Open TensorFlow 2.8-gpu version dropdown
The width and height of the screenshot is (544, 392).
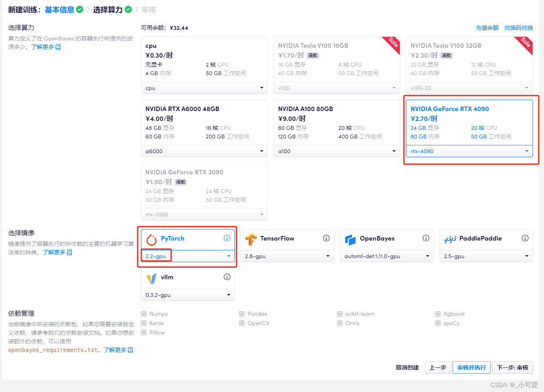(287, 256)
